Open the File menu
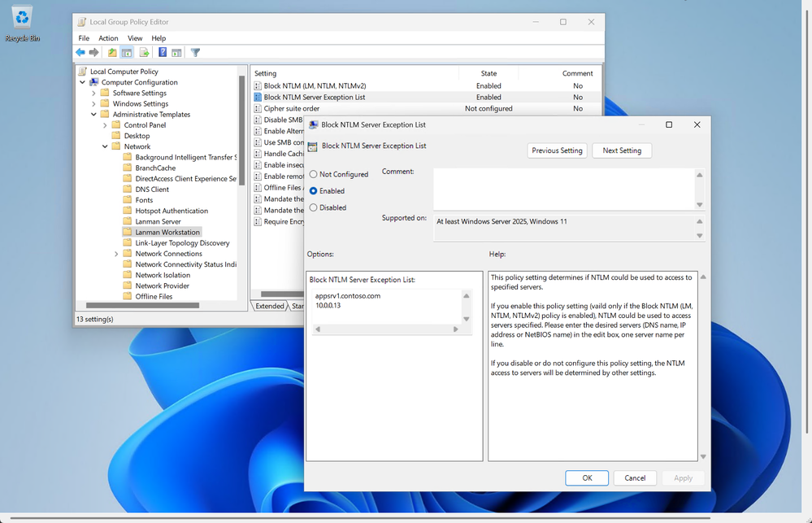Image resolution: width=812 pixels, height=523 pixels. click(x=84, y=38)
